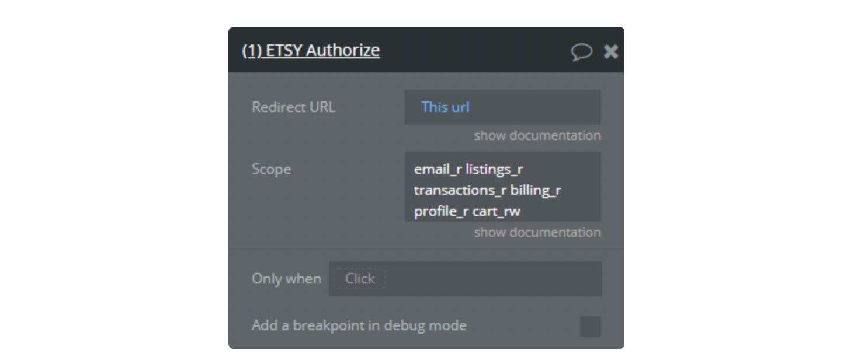
Task: Place cursor on "listings_r" in Scope
Action: click(494, 170)
